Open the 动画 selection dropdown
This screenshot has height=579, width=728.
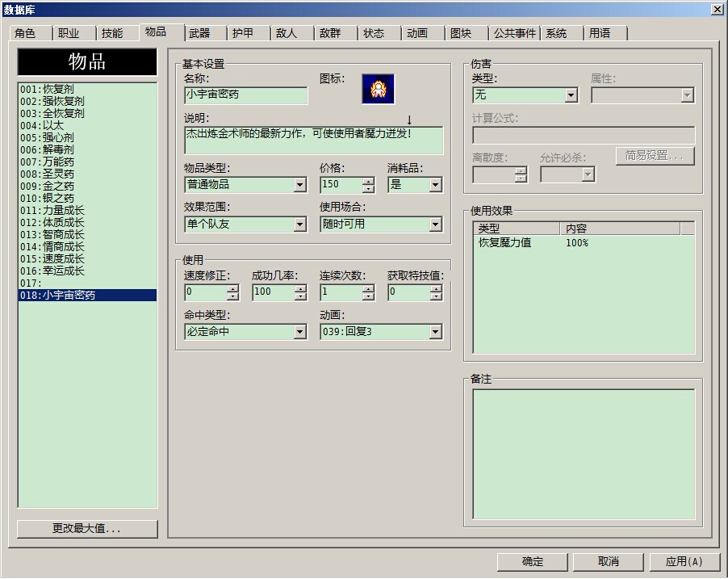click(435, 332)
